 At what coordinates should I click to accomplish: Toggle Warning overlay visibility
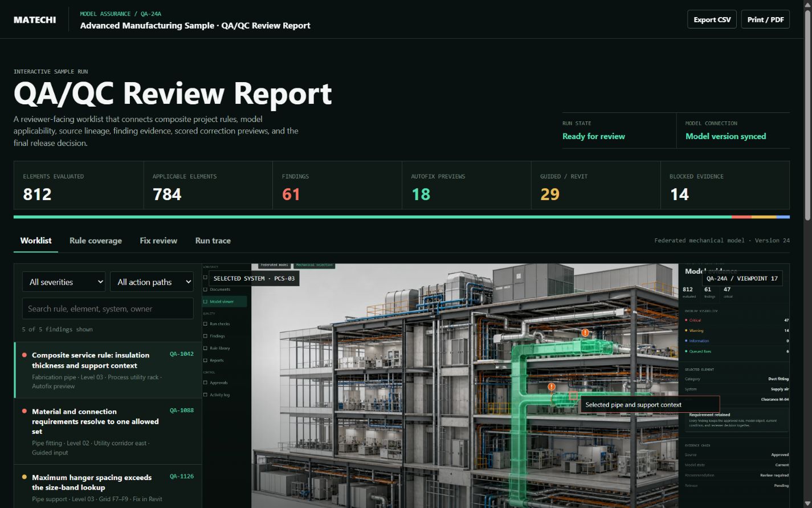pyautogui.click(x=737, y=331)
